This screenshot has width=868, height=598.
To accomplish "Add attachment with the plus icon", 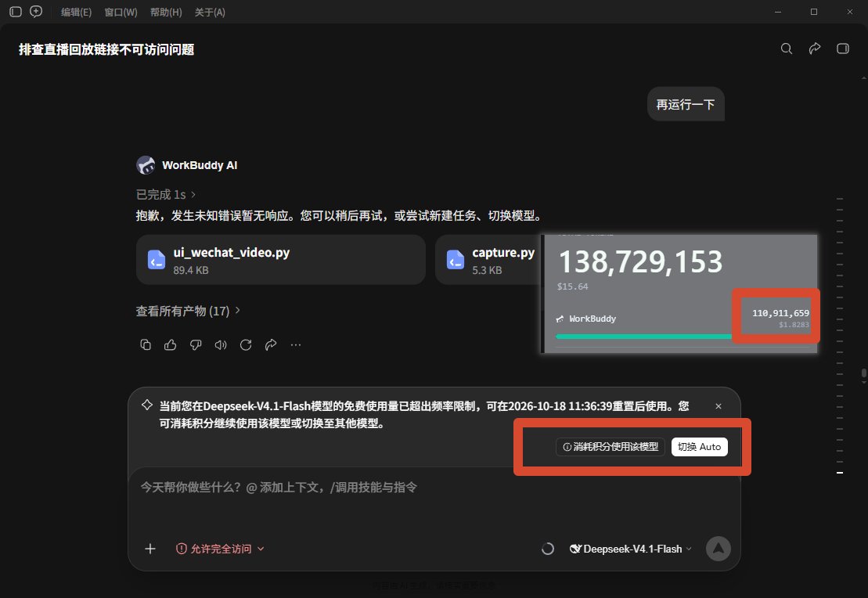I will pyautogui.click(x=150, y=549).
